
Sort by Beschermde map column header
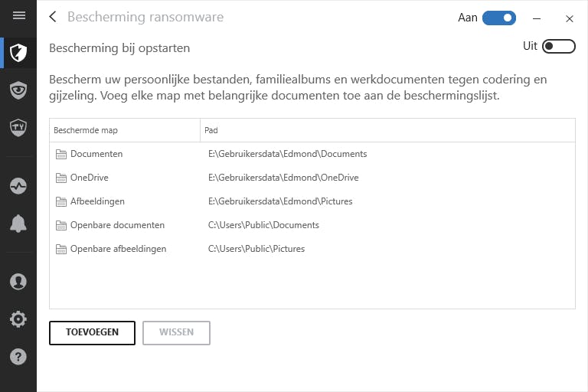pyautogui.click(x=86, y=130)
